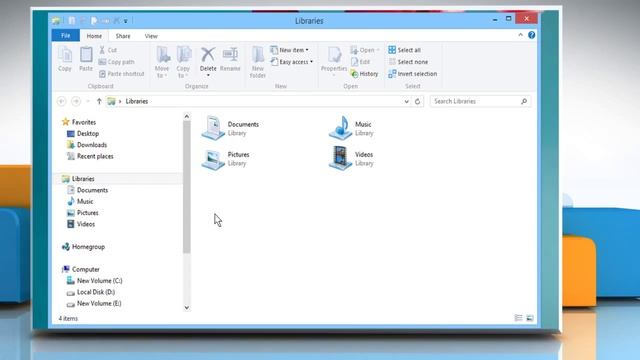Open the File menu tab
The height and width of the screenshot is (360, 640).
click(x=66, y=36)
